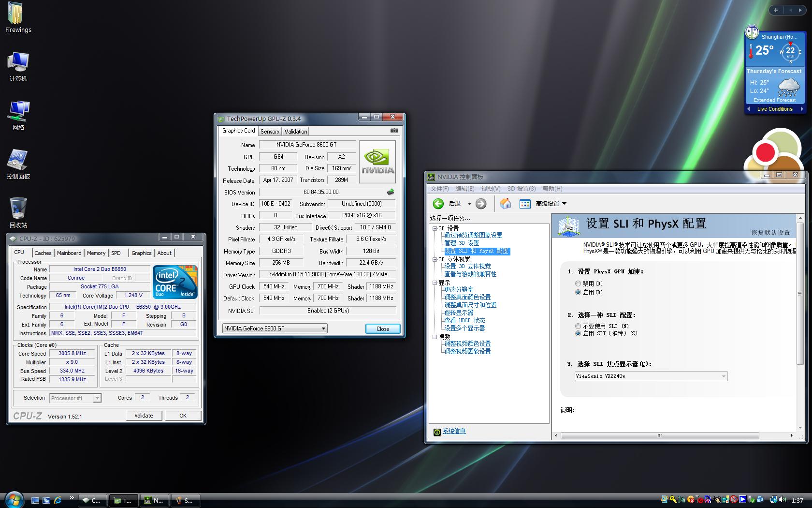Collapse the 3D 立体视觉 tree node

click(x=435, y=260)
